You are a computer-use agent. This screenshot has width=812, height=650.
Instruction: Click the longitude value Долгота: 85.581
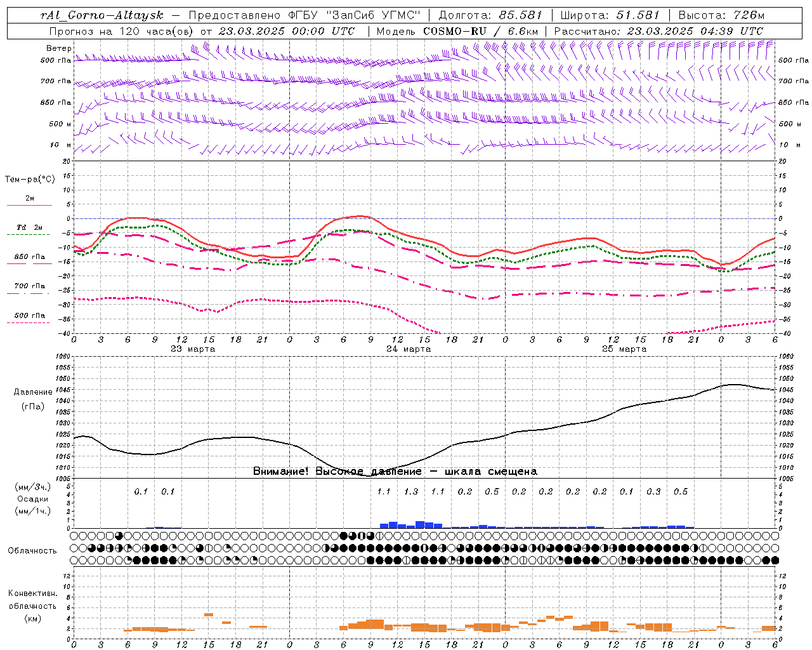click(x=490, y=15)
